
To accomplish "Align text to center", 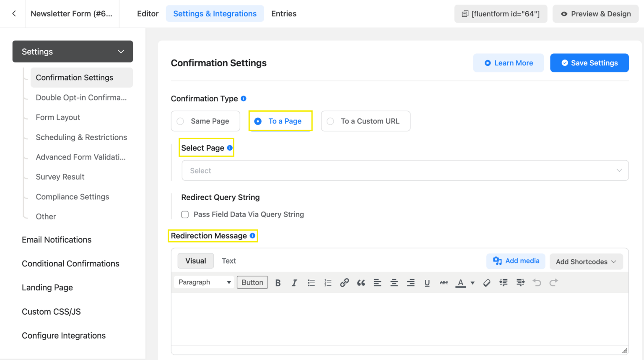I will tap(394, 282).
